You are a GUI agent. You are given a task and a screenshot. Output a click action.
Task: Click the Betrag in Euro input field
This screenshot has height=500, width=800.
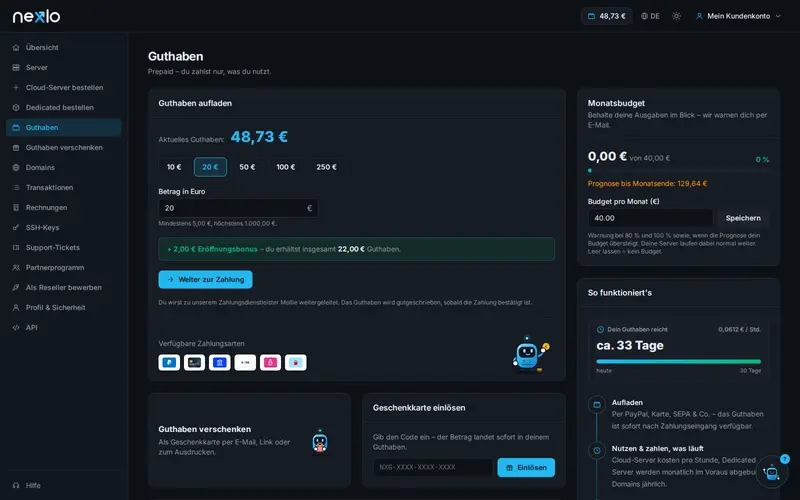(238, 208)
